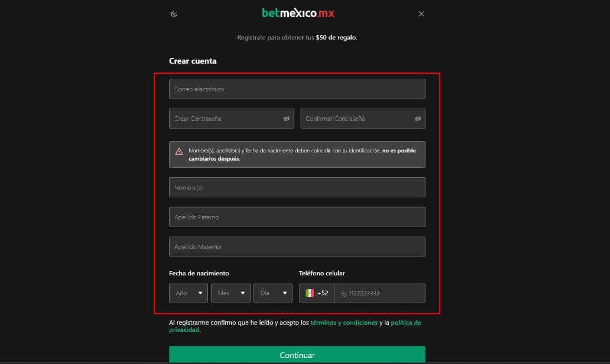Click the Teléfono celular label
Viewport: 610px width, 364px height.
coord(322,273)
